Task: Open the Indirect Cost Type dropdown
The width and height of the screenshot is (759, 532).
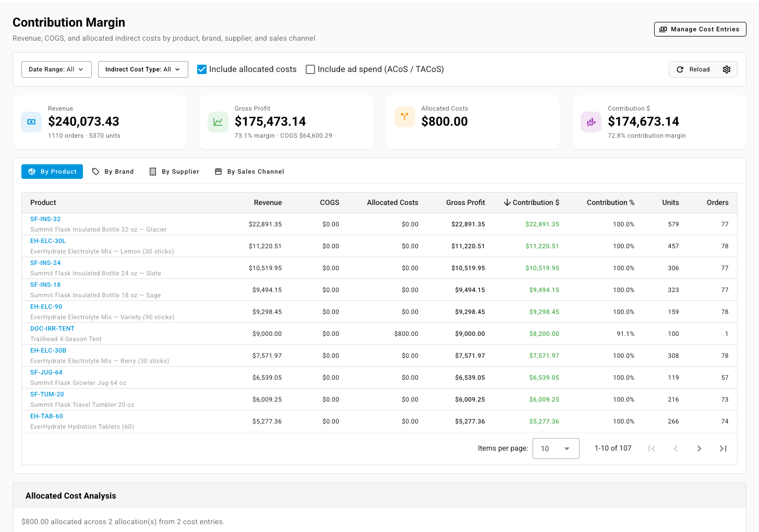Action: coord(143,69)
